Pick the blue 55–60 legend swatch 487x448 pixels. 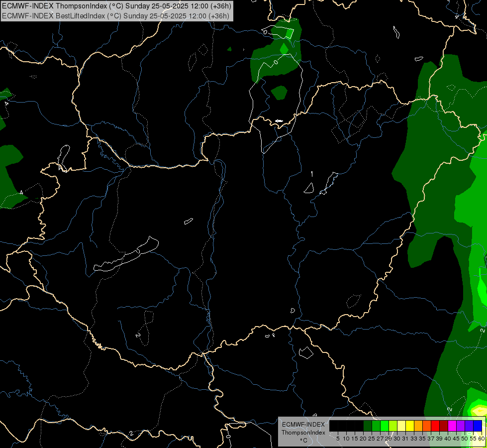pos(478,426)
